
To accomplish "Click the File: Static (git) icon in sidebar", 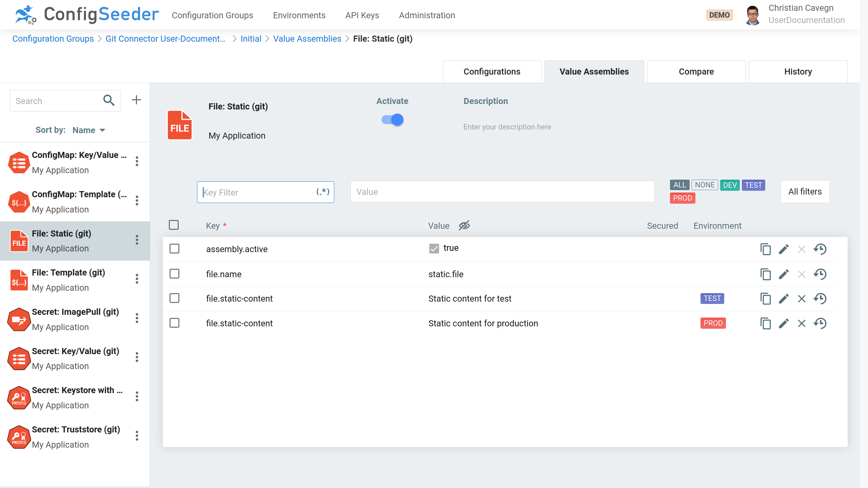I will [x=19, y=240].
